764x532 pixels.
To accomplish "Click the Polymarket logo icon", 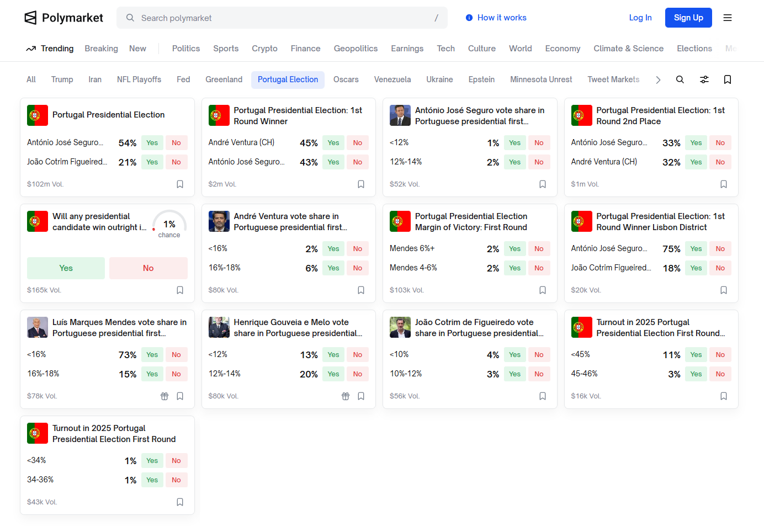I will coord(31,18).
